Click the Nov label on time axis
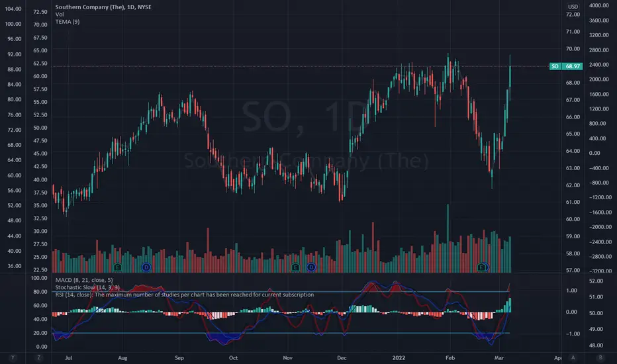Image resolution: width=617 pixels, height=364 pixels. click(x=287, y=357)
